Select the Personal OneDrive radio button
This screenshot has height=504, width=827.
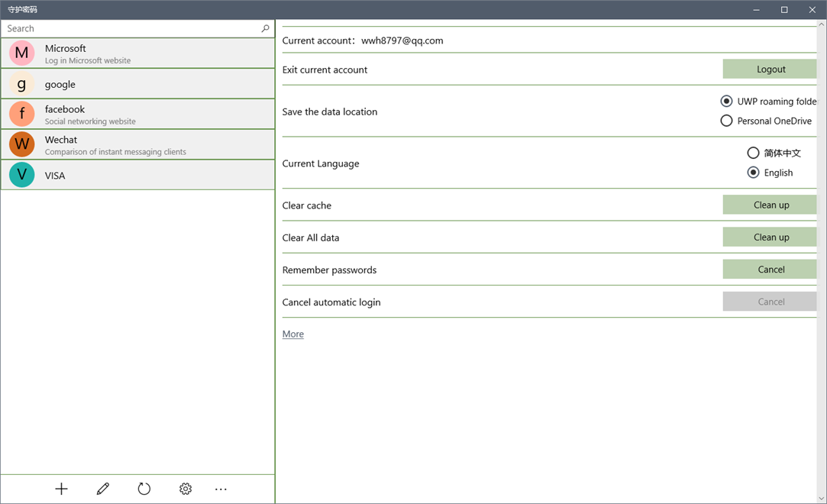[726, 121]
